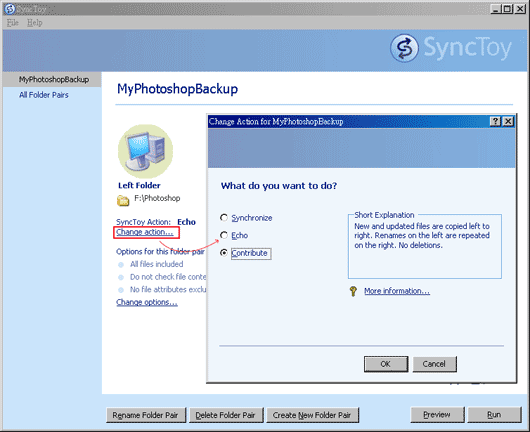Select MyPhotoshopBackup in the sidebar
Viewport: 530px width, 432px height.
pos(54,79)
